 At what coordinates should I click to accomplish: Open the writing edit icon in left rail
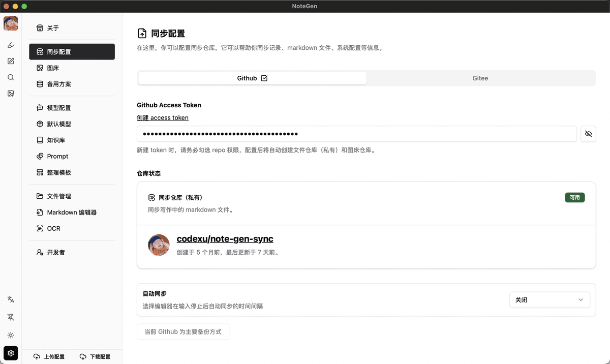pyautogui.click(x=11, y=61)
